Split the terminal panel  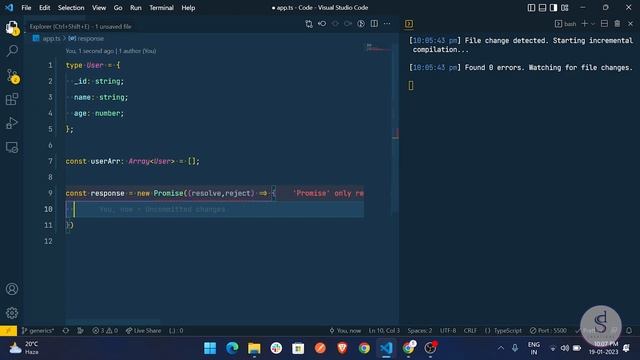(604, 24)
